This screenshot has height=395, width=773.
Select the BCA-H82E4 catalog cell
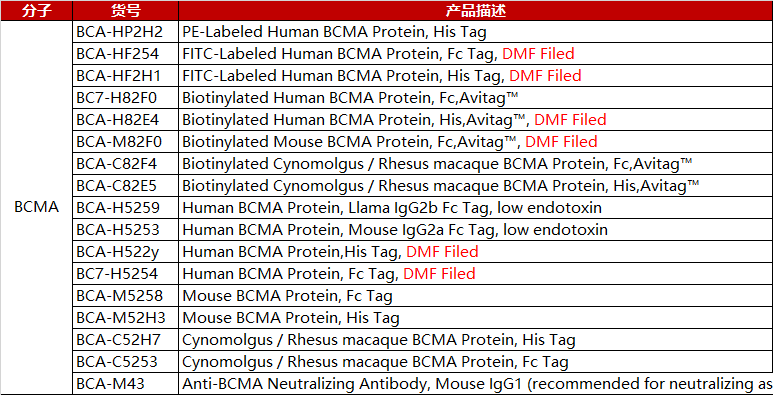tap(125, 120)
